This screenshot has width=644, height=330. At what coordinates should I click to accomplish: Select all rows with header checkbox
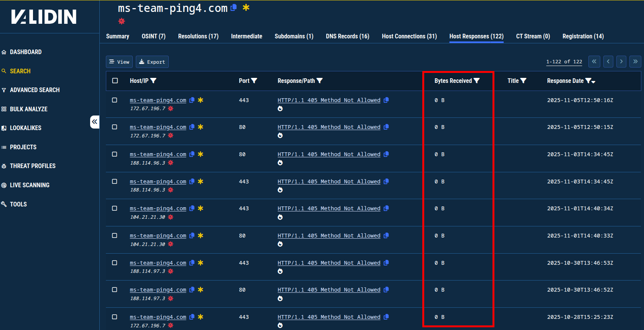[115, 81]
